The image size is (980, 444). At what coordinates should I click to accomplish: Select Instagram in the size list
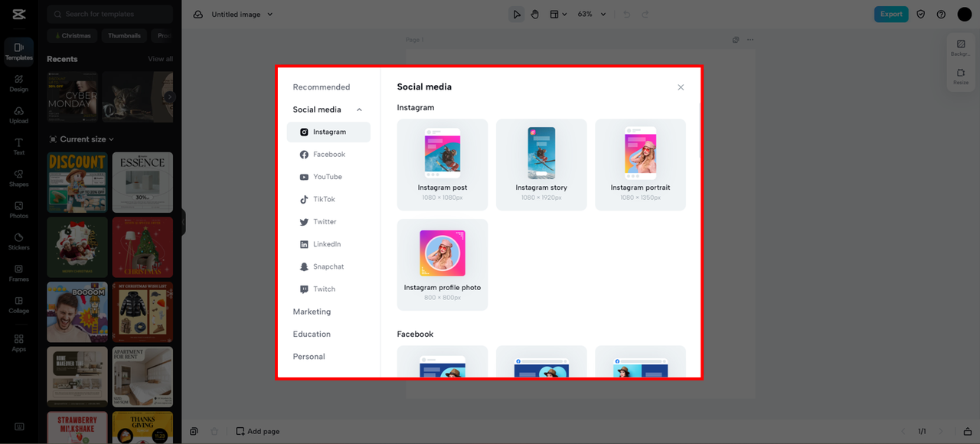pos(328,132)
